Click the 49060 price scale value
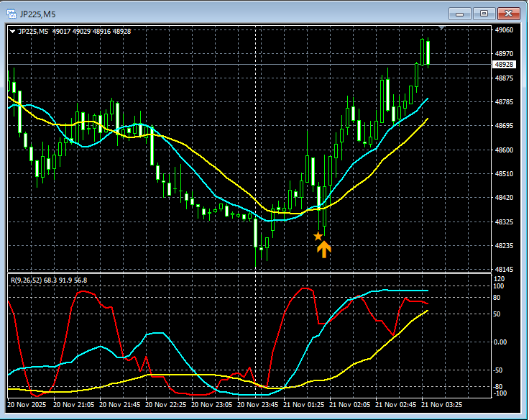This screenshot has height=420, width=529. point(504,30)
